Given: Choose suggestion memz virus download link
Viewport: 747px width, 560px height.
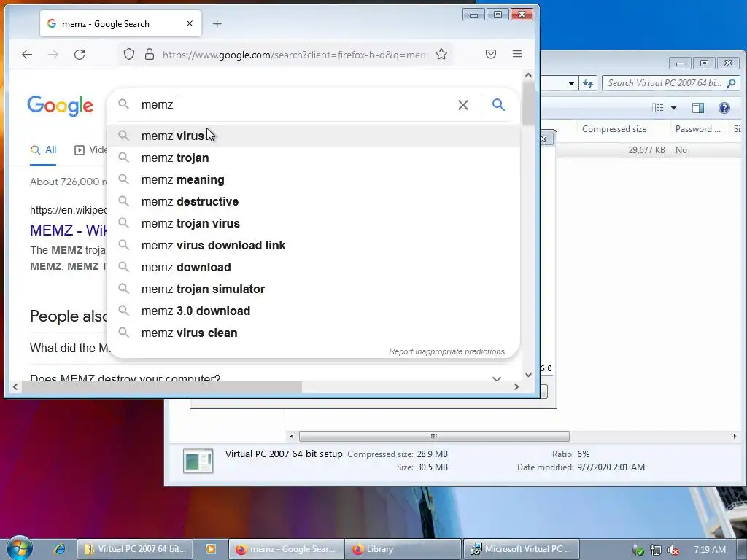Looking at the screenshot, I should 314,245.
